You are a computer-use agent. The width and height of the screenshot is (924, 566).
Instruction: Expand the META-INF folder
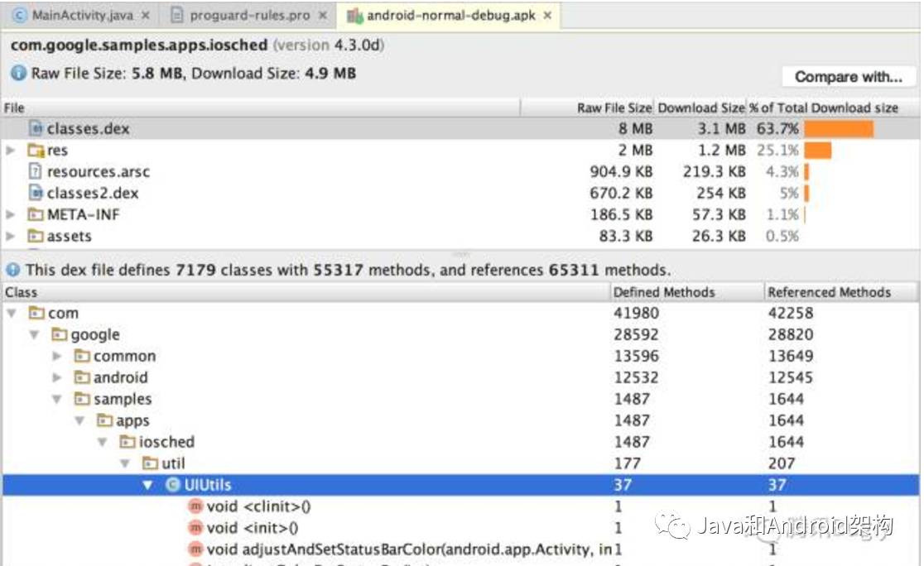11,214
